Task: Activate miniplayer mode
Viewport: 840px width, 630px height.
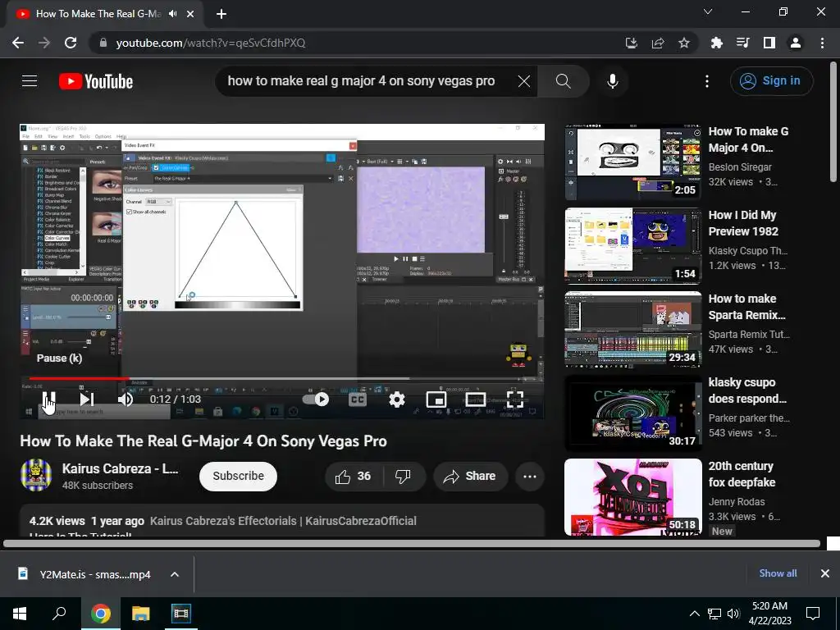Action: [436, 399]
